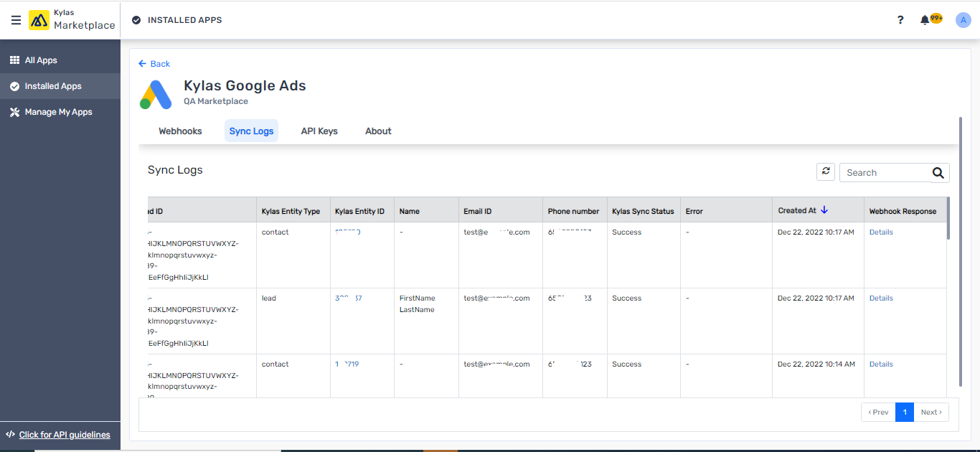
Task: Open the help question mark icon
Action: click(x=900, y=20)
